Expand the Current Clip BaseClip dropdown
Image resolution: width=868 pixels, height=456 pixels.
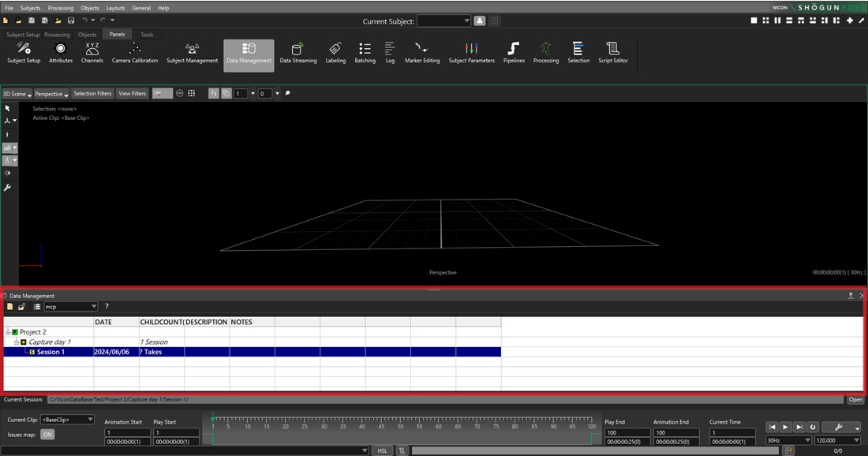pos(67,420)
